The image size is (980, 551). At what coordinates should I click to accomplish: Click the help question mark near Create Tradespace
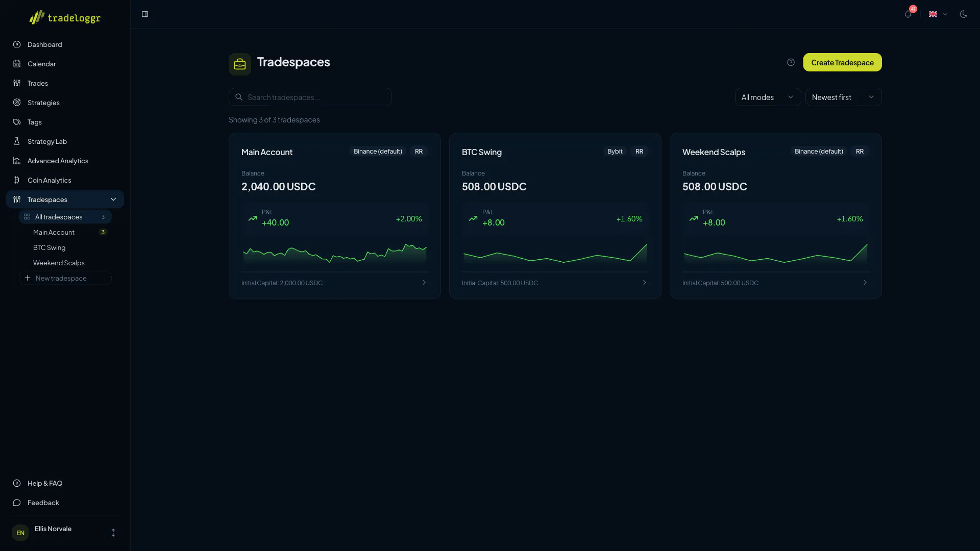(791, 62)
